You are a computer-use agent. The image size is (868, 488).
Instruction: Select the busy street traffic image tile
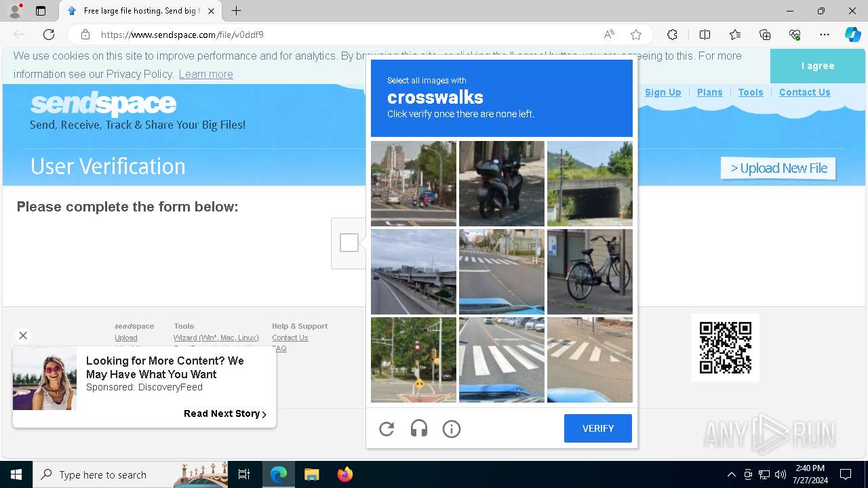pyautogui.click(x=414, y=184)
